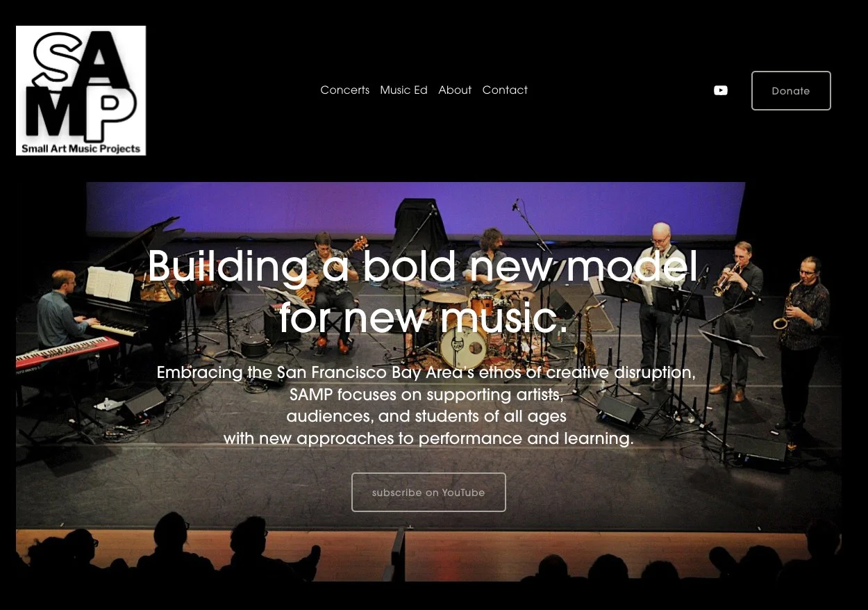868x610 pixels.
Task: Go to the Music Ed page
Action: pyautogui.click(x=403, y=90)
